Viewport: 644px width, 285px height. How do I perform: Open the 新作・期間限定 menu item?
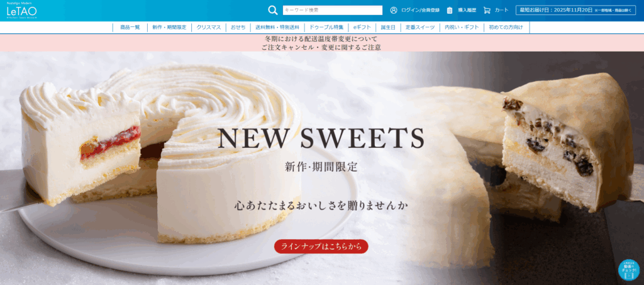pyautogui.click(x=169, y=28)
